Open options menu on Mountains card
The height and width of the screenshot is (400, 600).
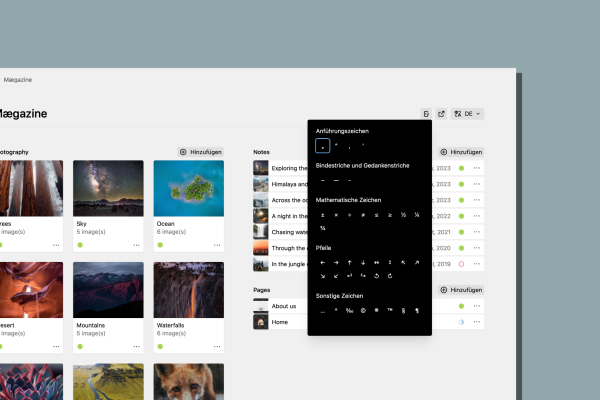(137, 345)
